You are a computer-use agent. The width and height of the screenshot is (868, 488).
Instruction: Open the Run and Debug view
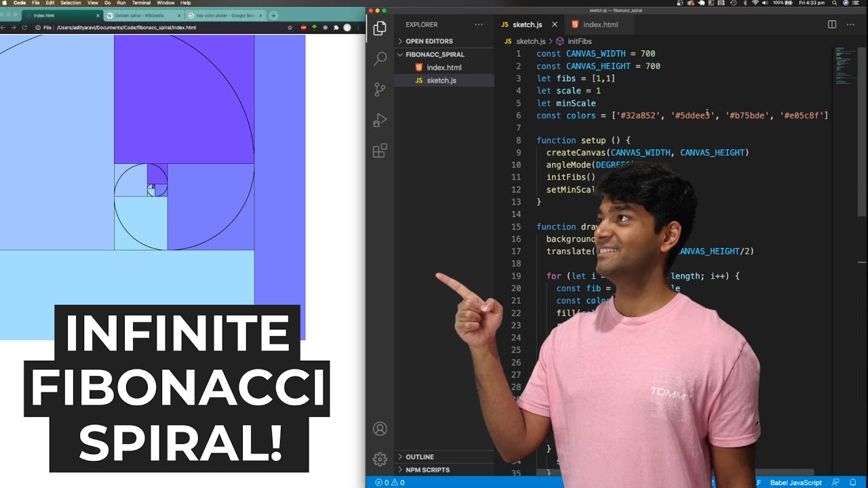point(380,120)
